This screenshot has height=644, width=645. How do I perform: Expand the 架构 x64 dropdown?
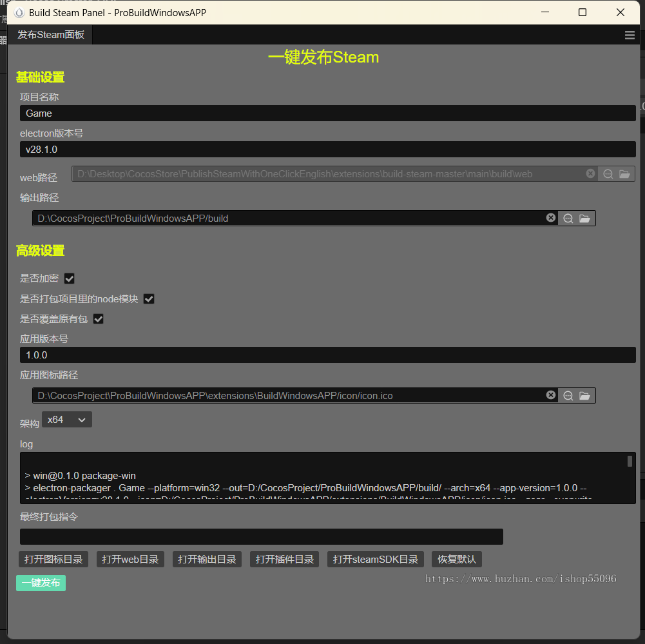(x=66, y=419)
